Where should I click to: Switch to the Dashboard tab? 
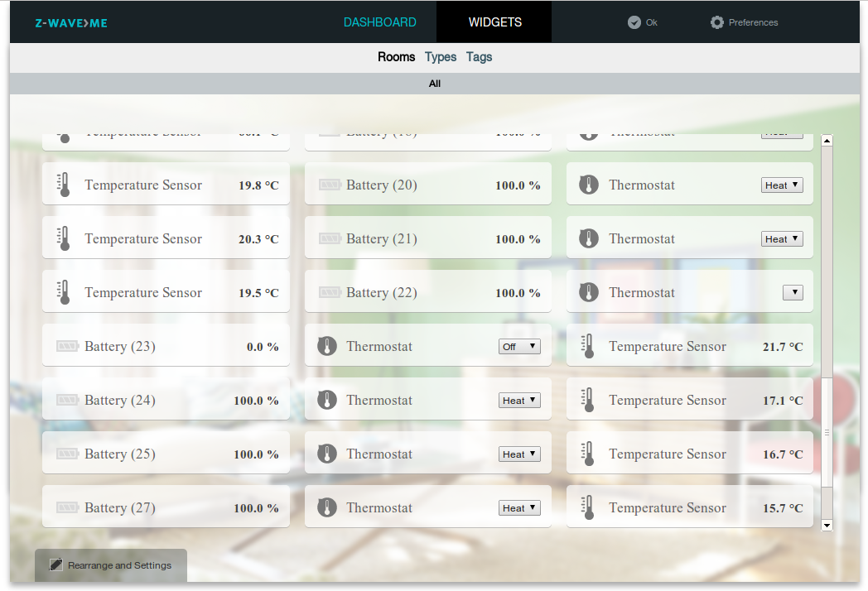click(380, 22)
